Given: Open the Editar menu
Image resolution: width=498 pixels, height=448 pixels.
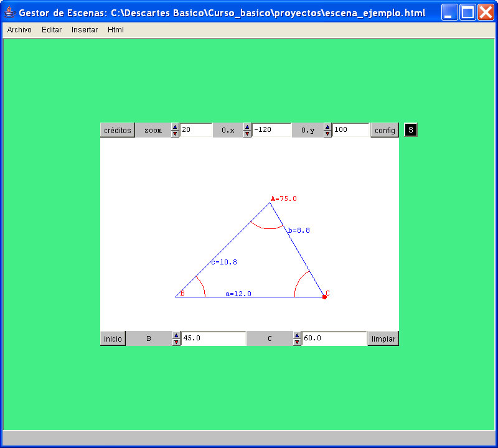Looking at the screenshot, I should [52, 30].
